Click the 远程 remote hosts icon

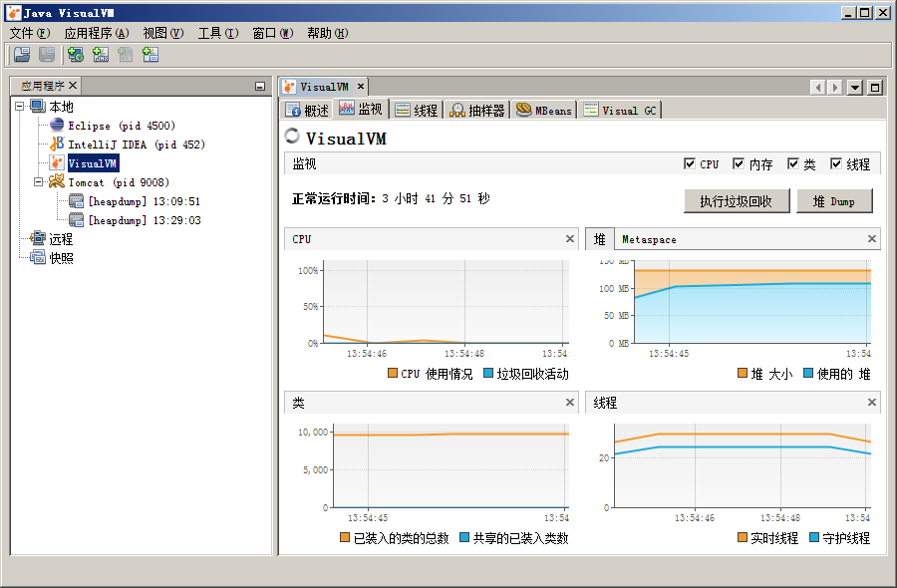tap(38, 238)
